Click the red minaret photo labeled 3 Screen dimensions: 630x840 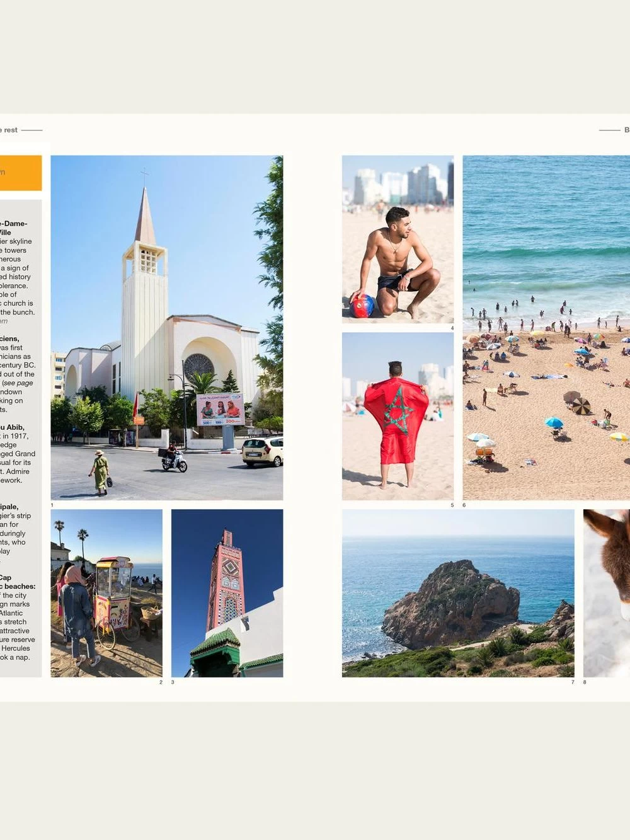[x=227, y=592]
